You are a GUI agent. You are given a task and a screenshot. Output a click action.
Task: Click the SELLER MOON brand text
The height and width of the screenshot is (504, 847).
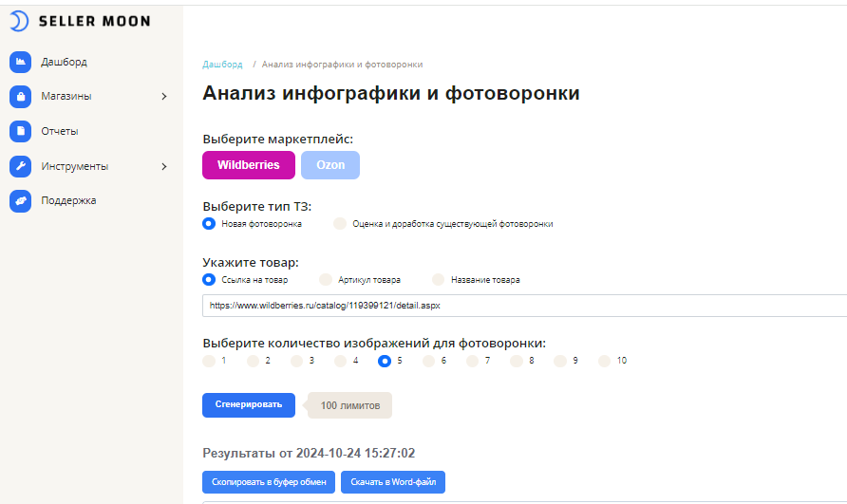(95, 21)
